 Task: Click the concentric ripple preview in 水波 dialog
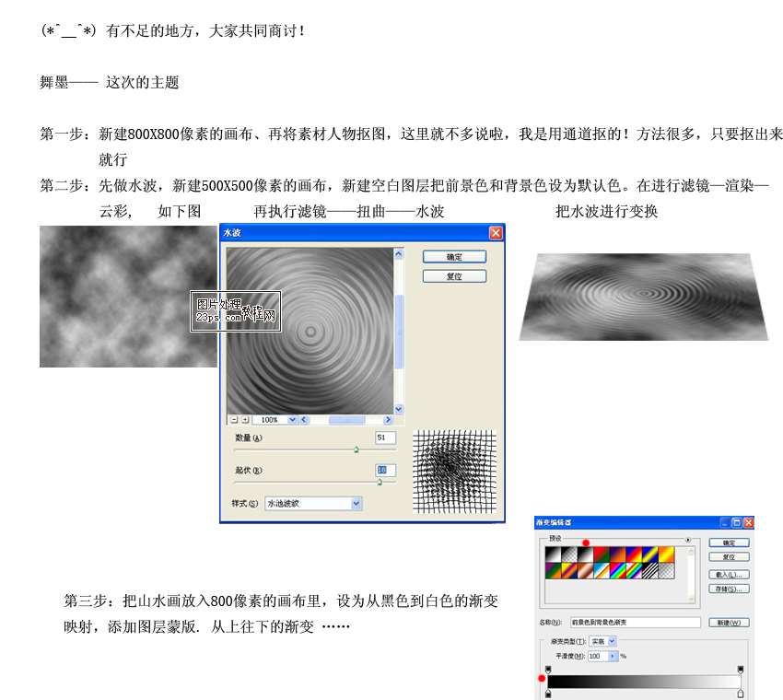[x=310, y=331]
